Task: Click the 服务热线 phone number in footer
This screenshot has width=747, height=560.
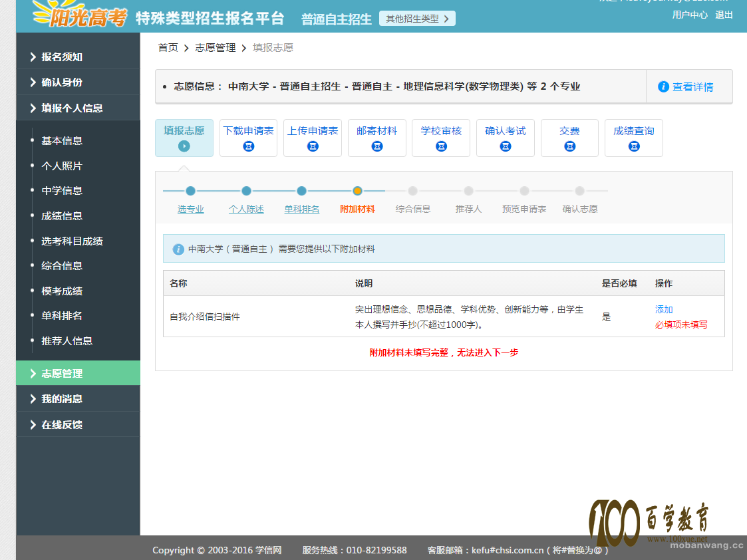Action: pyautogui.click(x=376, y=550)
